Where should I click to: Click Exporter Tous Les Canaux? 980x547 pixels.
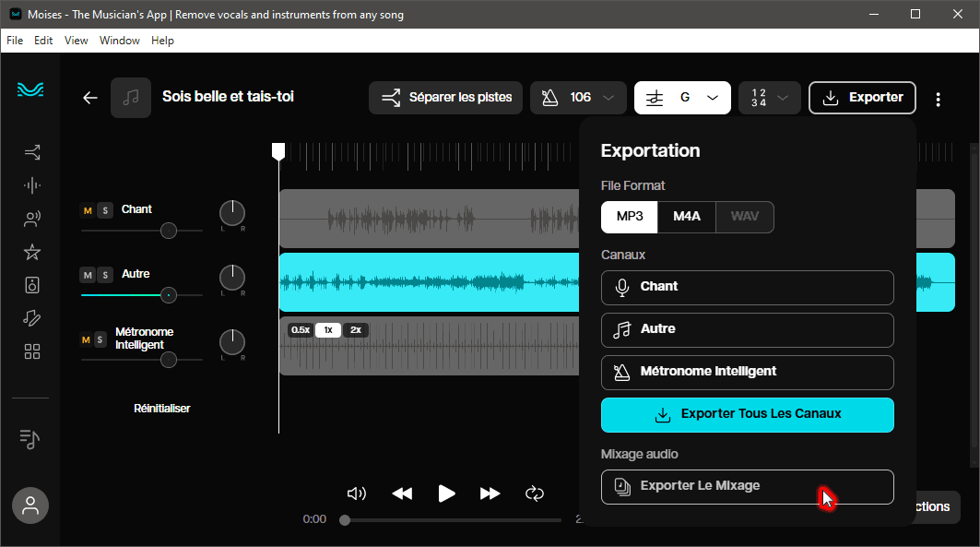click(x=748, y=415)
